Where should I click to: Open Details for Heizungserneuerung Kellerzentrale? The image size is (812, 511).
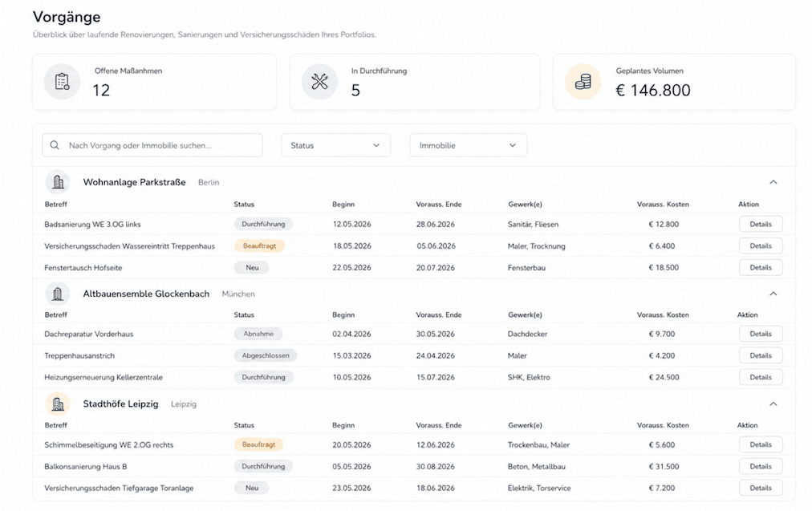[761, 377]
